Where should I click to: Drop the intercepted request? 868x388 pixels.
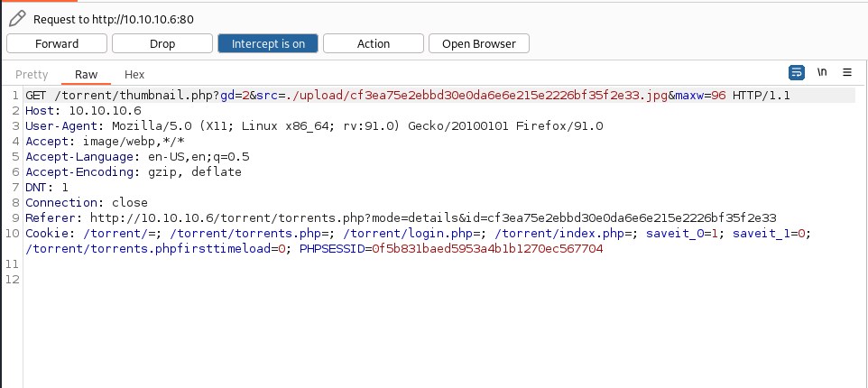click(162, 43)
